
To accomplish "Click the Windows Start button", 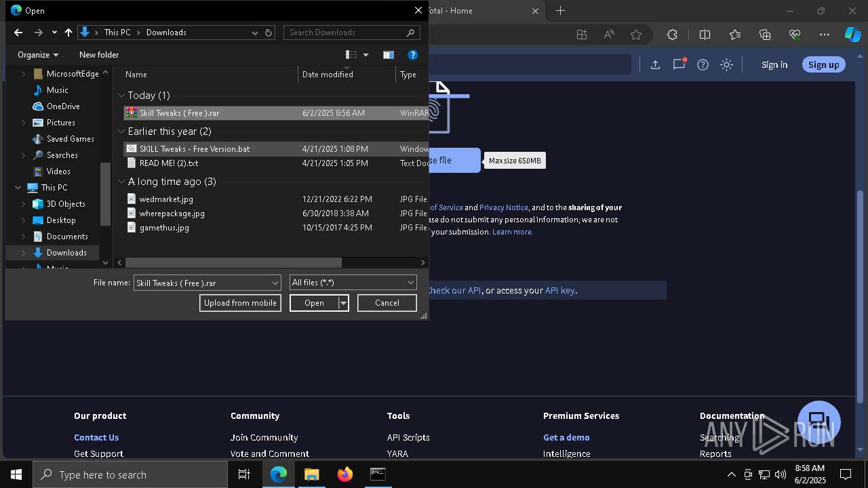I will point(16,474).
